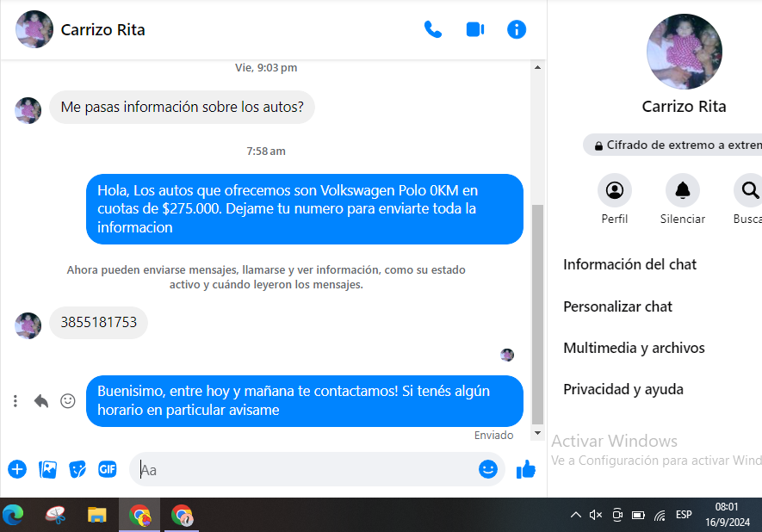
Task: Send a thumbs-up like
Action: click(525, 469)
